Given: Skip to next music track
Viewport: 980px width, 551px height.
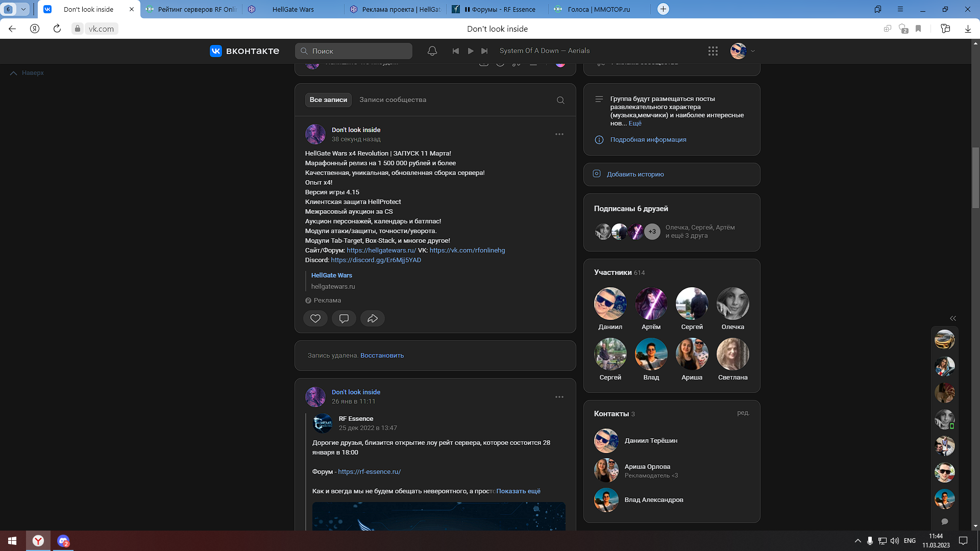Looking at the screenshot, I should [485, 51].
